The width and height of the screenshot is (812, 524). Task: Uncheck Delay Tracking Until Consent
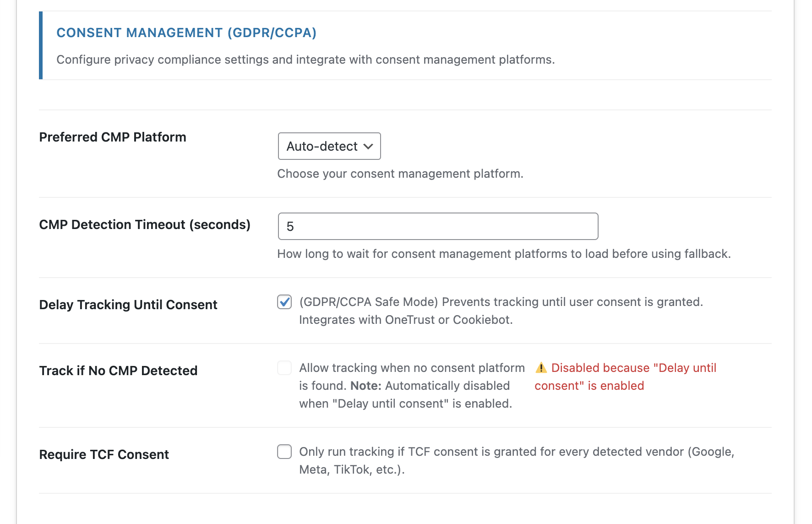(284, 302)
